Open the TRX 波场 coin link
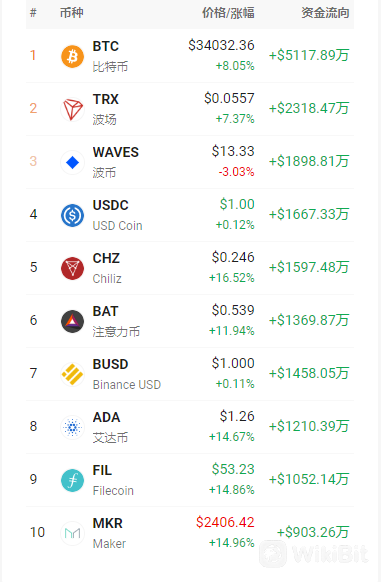Screen dimensions: 381x582 pyautogui.click(x=106, y=109)
